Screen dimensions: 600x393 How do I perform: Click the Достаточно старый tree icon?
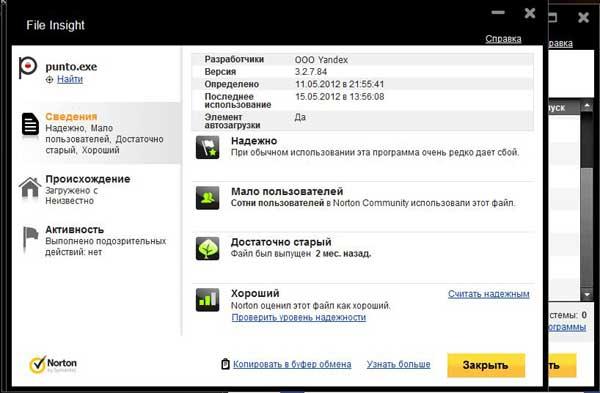pos(207,248)
